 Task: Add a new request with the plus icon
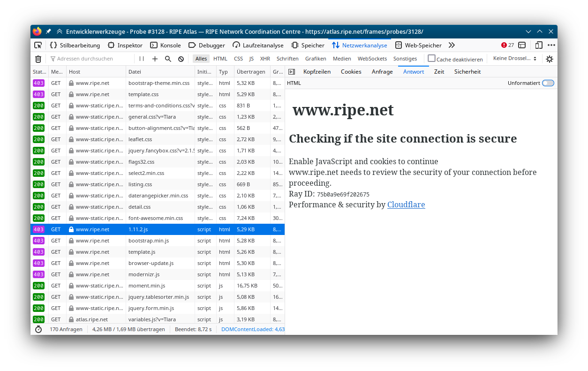[155, 59]
